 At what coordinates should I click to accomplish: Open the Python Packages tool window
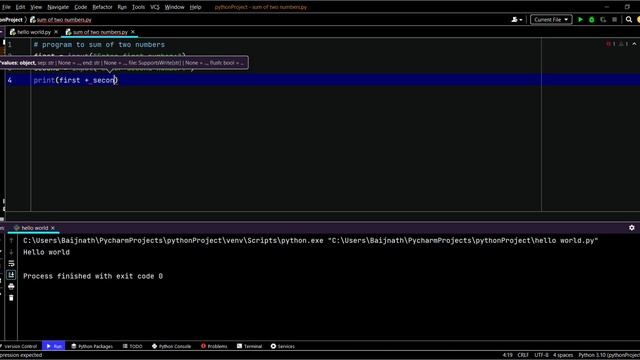[x=92, y=346]
